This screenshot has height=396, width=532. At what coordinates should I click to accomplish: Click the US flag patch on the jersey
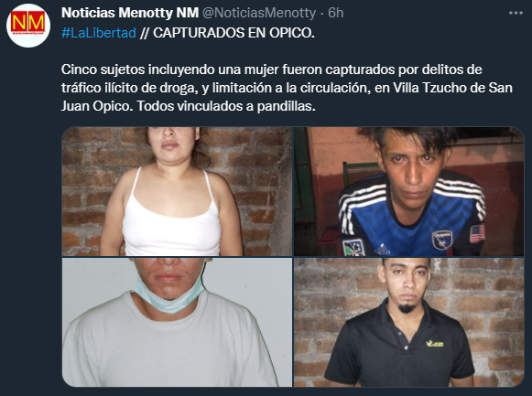coord(477,233)
